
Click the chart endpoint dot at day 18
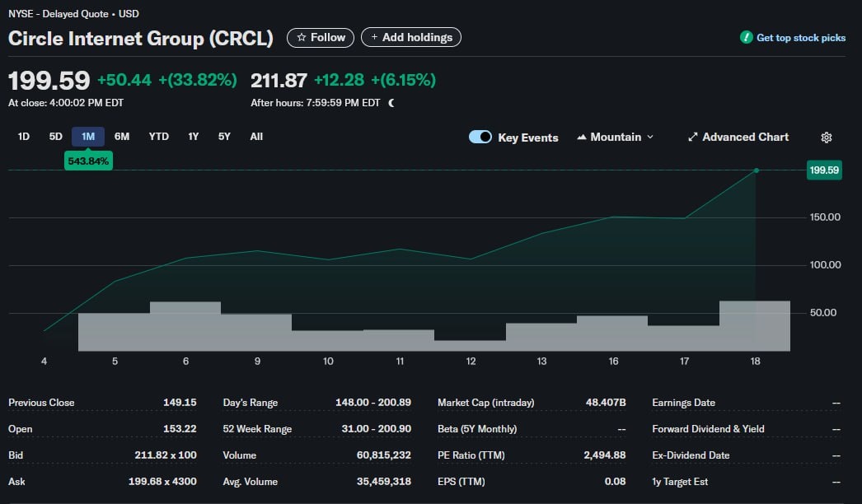[x=757, y=170]
